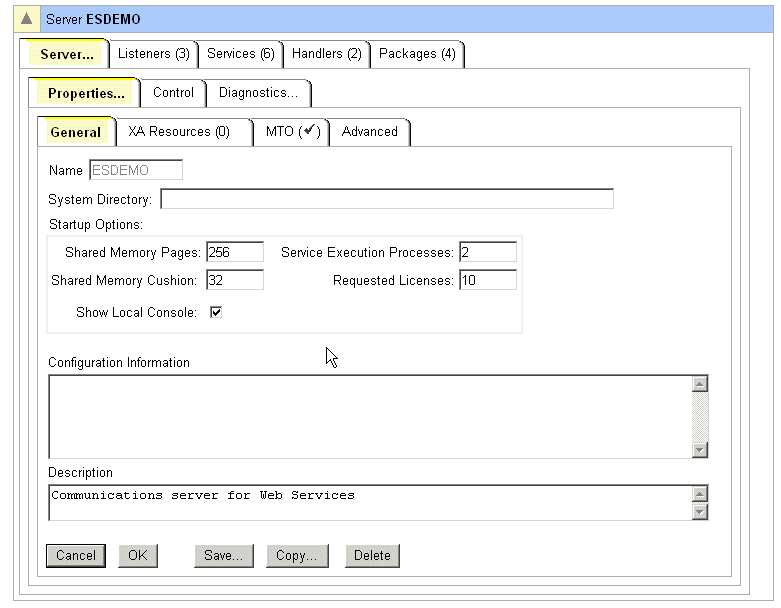Click the Save... button
Image resolution: width=781 pixels, height=608 pixels.
tap(224, 556)
